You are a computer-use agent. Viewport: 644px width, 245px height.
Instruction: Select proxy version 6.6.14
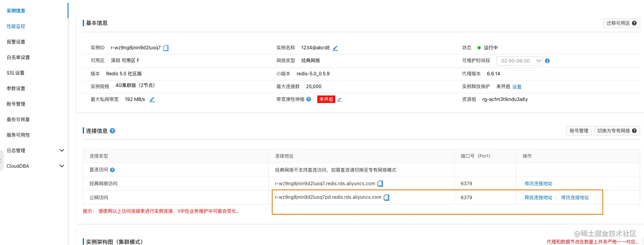click(x=493, y=74)
